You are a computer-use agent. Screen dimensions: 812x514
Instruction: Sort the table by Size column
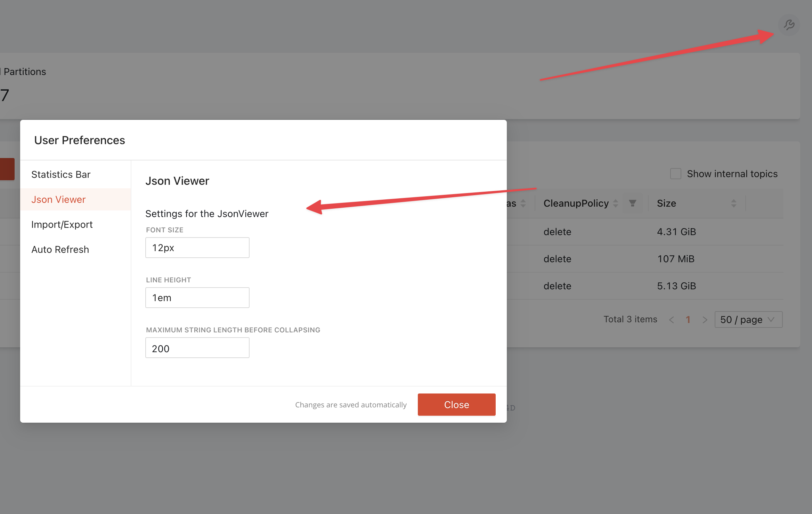[x=734, y=203]
